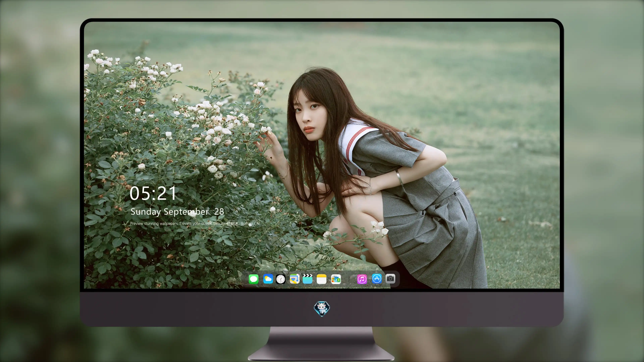The width and height of the screenshot is (644, 362).
Task: Open the Camera app in the dock
Action: click(x=390, y=279)
